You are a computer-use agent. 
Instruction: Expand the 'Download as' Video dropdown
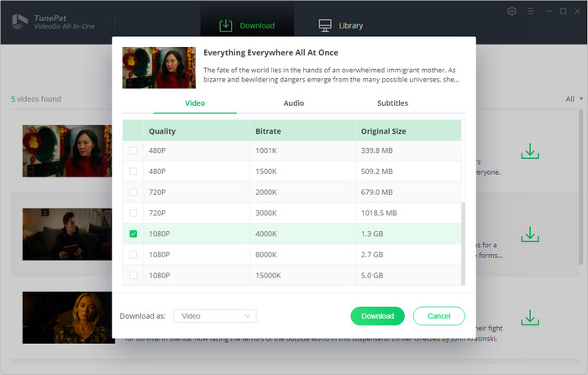tap(214, 316)
